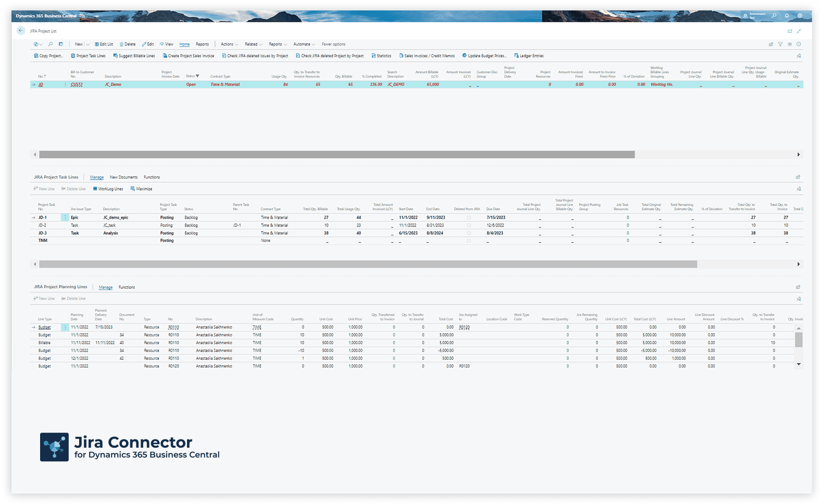This screenshot has height=504, width=824.
Task: Delete the selected project with the trash icon
Action: click(128, 44)
